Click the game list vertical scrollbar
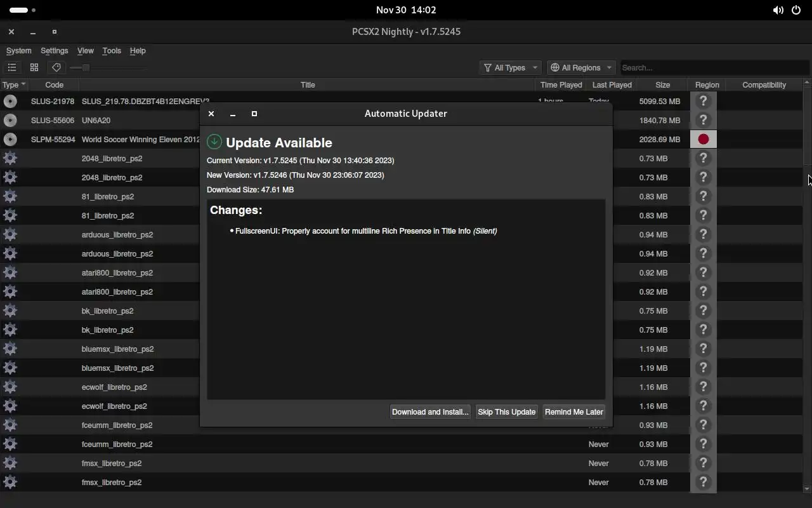The image size is (812, 508). pyautogui.click(x=807, y=286)
